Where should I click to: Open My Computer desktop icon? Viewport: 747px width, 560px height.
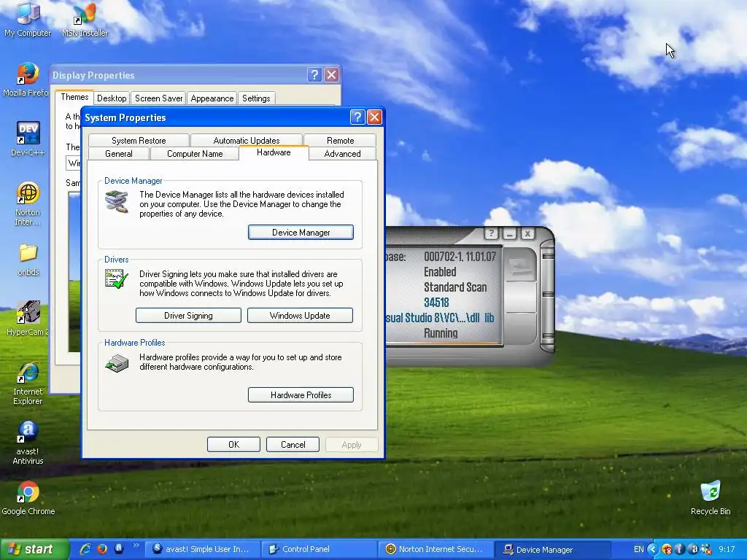[x=28, y=19]
